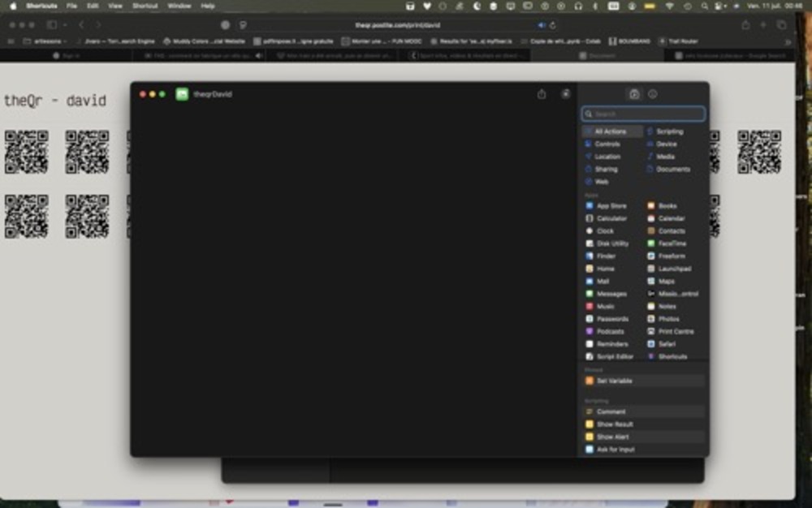Click the theqrDavid shortcut icon
812x508 pixels.
tap(182, 94)
